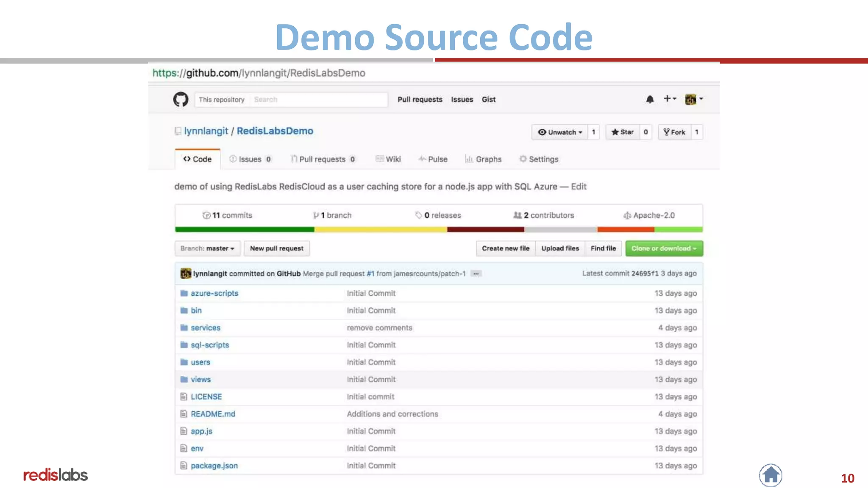This screenshot has height=488, width=868.
Task: Open the Branch master dropdown
Action: [208, 249]
